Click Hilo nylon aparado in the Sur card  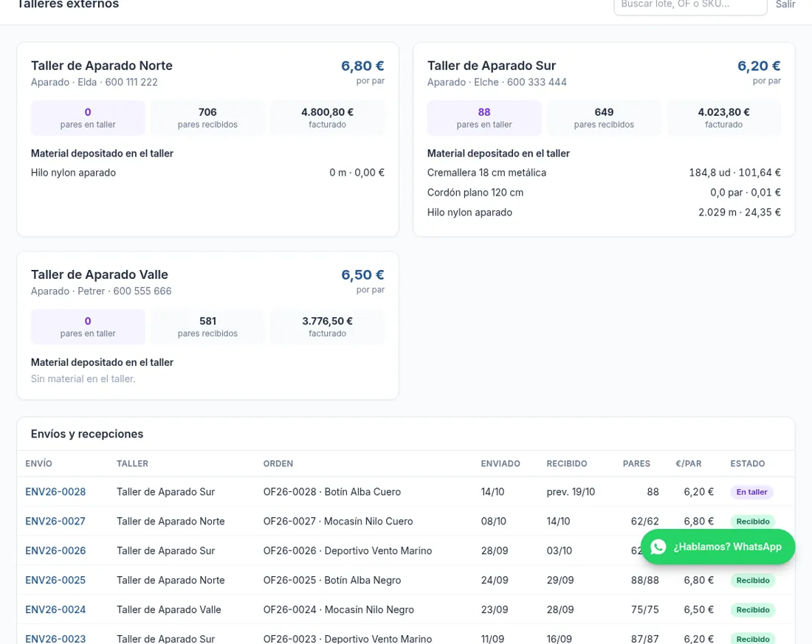pyautogui.click(x=469, y=212)
